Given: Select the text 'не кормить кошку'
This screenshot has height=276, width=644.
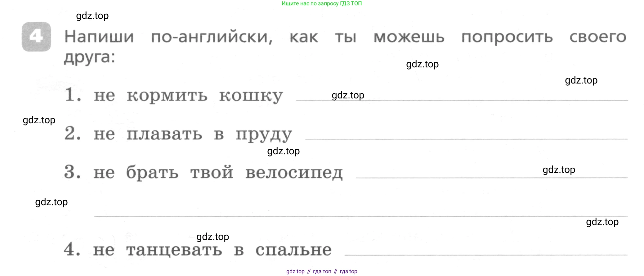Looking at the screenshot, I should [188, 96].
